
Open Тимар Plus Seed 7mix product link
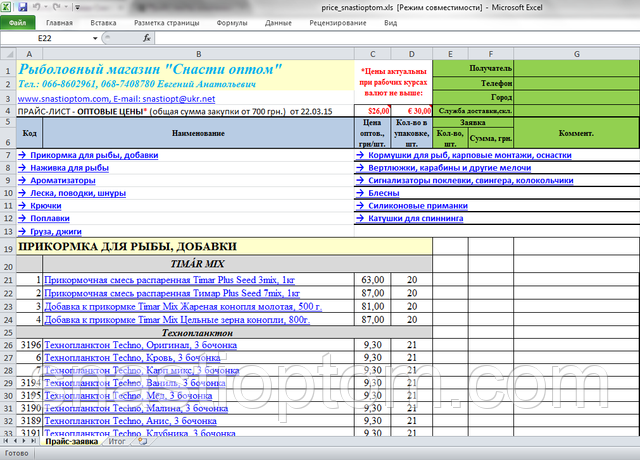click(172, 293)
